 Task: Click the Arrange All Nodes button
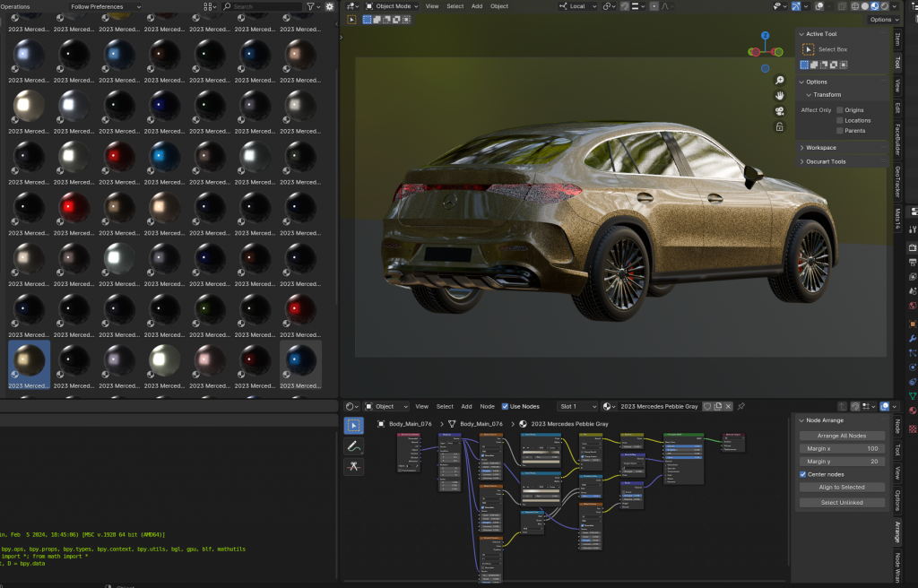coord(842,436)
